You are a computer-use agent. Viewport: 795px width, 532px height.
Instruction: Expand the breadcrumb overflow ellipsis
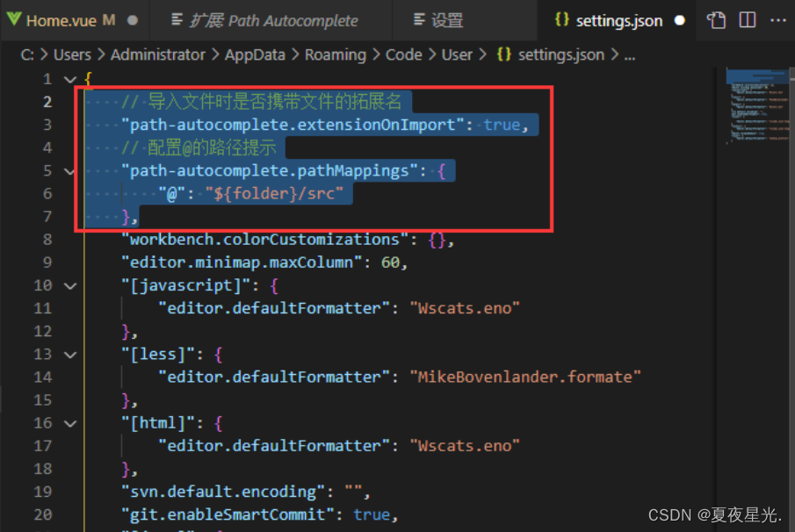click(x=631, y=54)
